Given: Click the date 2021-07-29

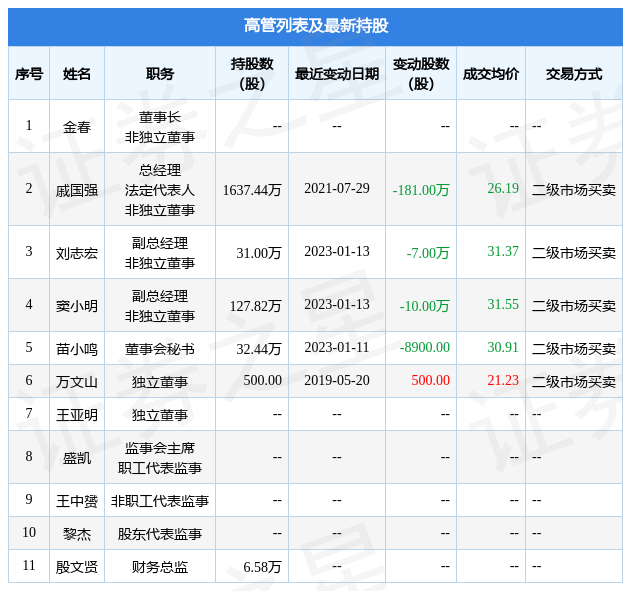Looking at the screenshot, I should 337,188.
